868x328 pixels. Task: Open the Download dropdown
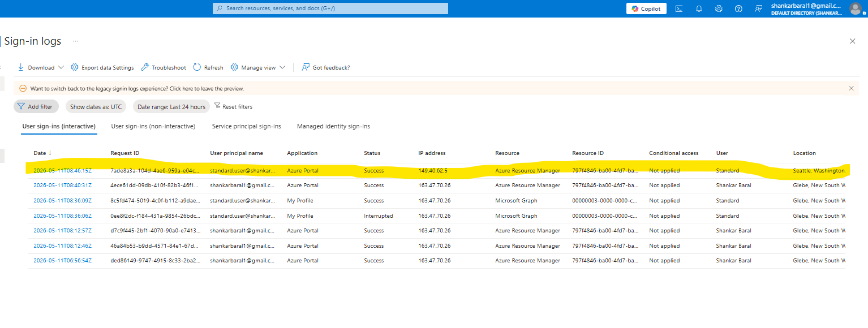pyautogui.click(x=41, y=67)
